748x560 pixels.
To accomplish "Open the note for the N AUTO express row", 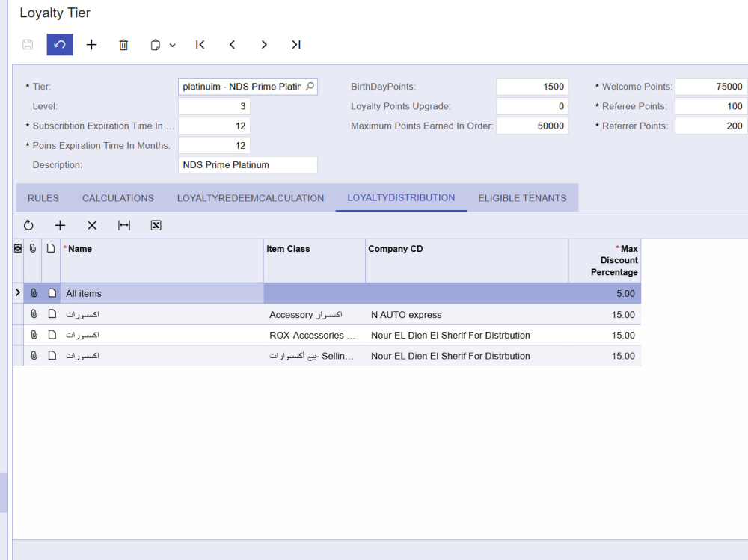I will [52, 314].
